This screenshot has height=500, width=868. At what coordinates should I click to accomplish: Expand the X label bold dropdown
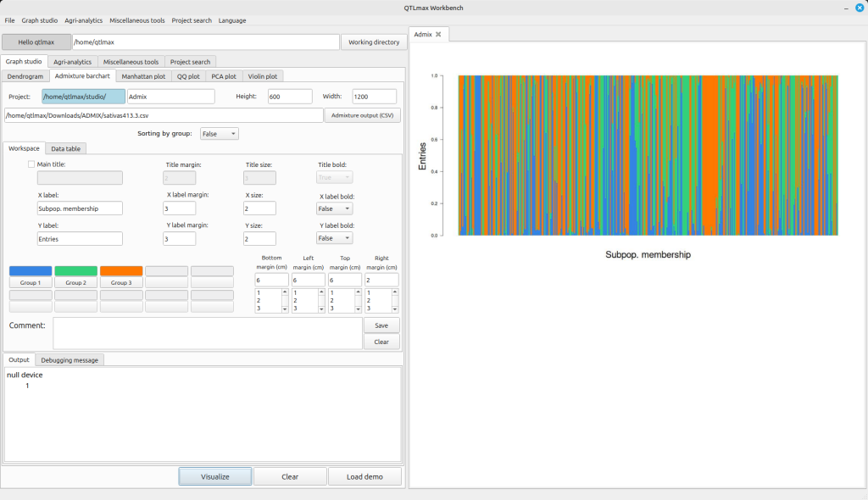pos(334,208)
